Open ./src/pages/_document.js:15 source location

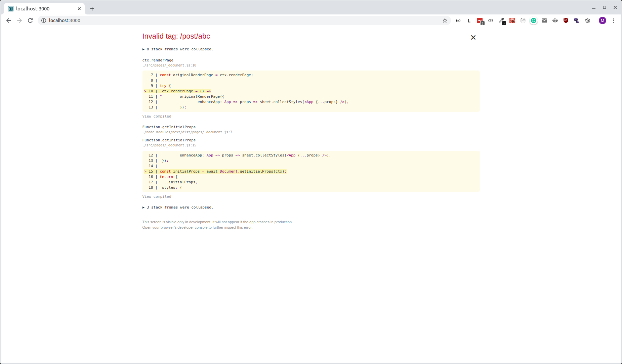coord(169,145)
